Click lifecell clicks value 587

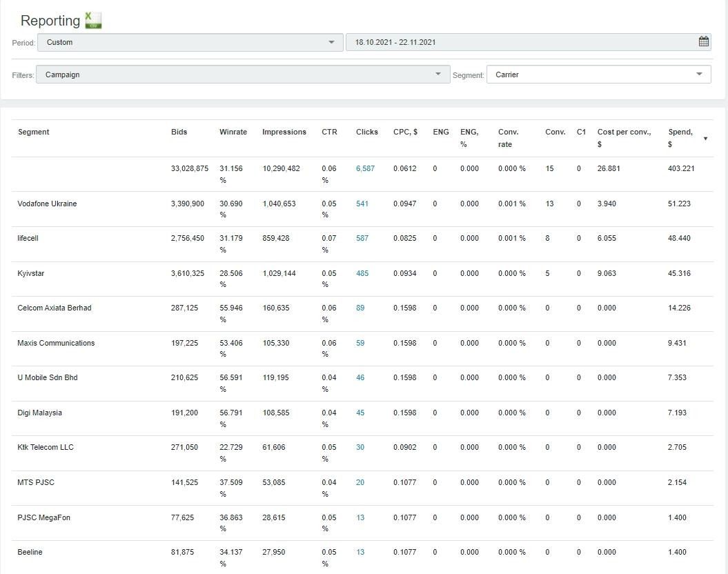pyautogui.click(x=362, y=238)
